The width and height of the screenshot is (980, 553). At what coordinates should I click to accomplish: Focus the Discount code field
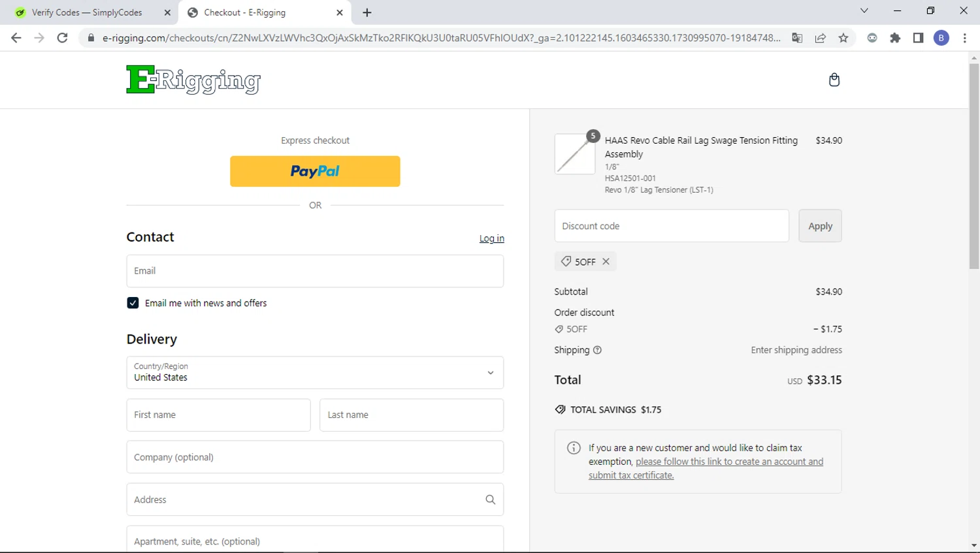[x=672, y=226]
